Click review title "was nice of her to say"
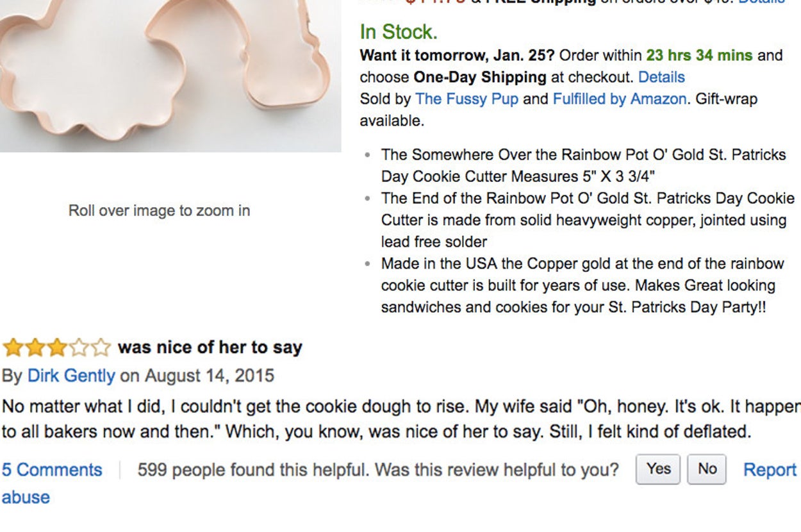This screenshot has width=801, height=532. (210, 347)
